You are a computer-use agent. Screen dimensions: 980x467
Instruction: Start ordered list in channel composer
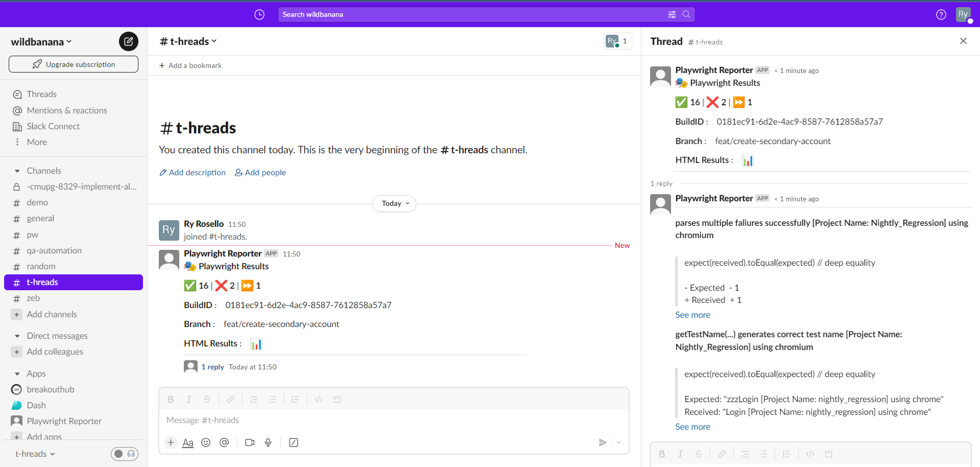pyautogui.click(x=254, y=400)
